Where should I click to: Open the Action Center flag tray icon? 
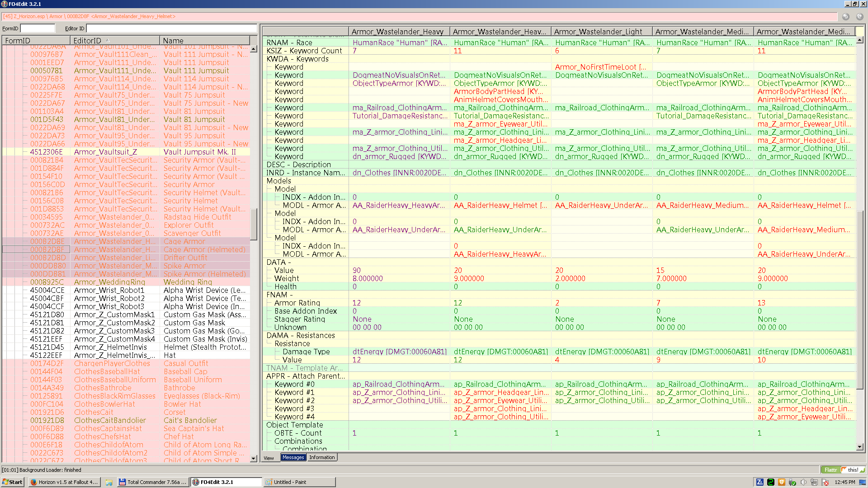(825, 482)
